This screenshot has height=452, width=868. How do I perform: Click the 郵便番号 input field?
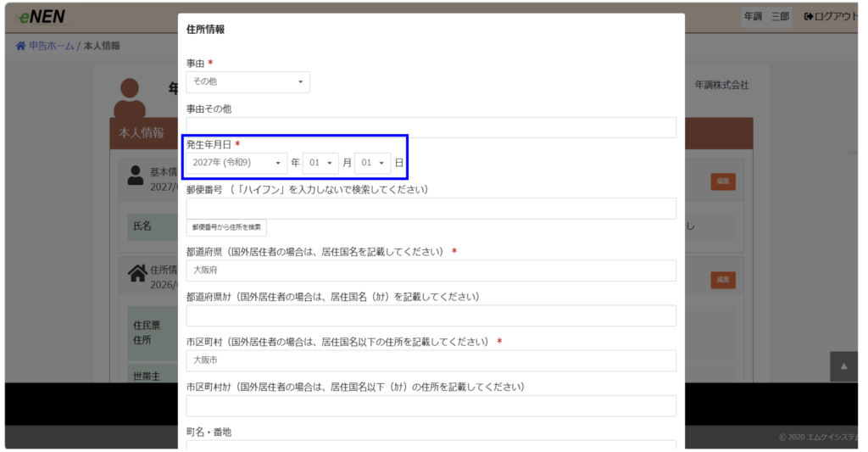coord(431,209)
